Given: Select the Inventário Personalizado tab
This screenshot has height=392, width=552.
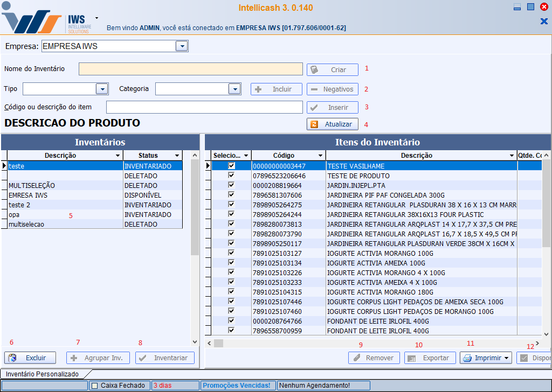Looking at the screenshot, I should point(42,374).
